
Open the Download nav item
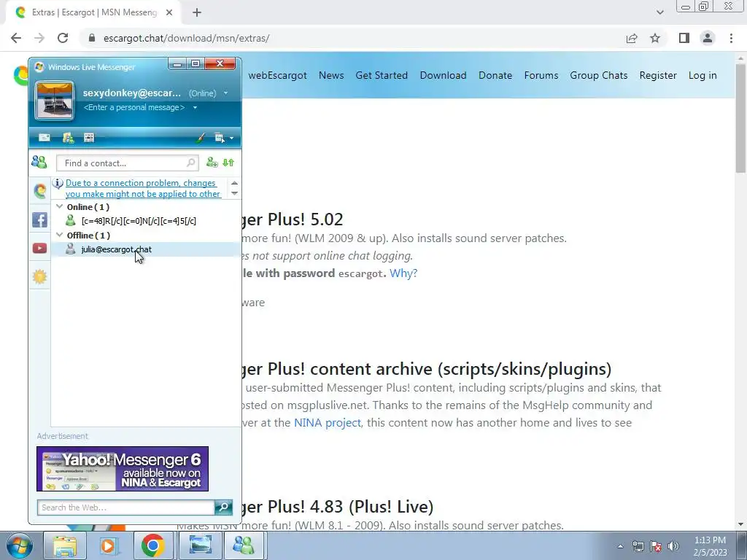443,75
